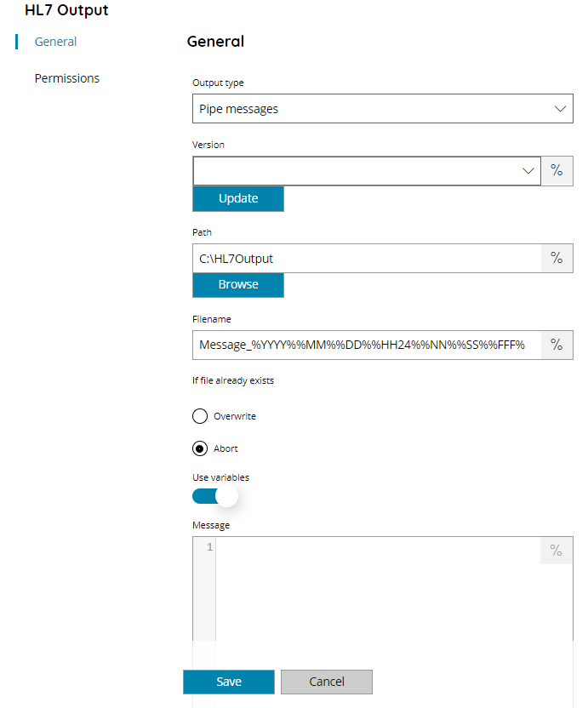The width and height of the screenshot is (588, 708).
Task: Click the percent icon in Message editor
Action: pos(557,551)
